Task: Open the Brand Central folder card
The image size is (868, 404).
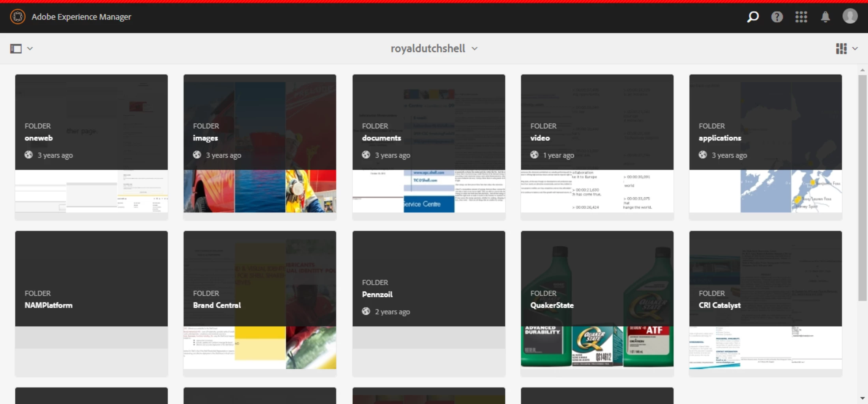Action: point(260,303)
